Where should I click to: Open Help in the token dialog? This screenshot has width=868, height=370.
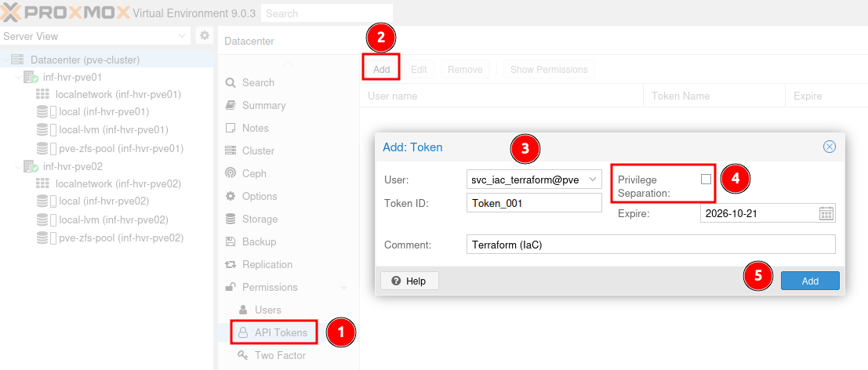click(x=409, y=281)
